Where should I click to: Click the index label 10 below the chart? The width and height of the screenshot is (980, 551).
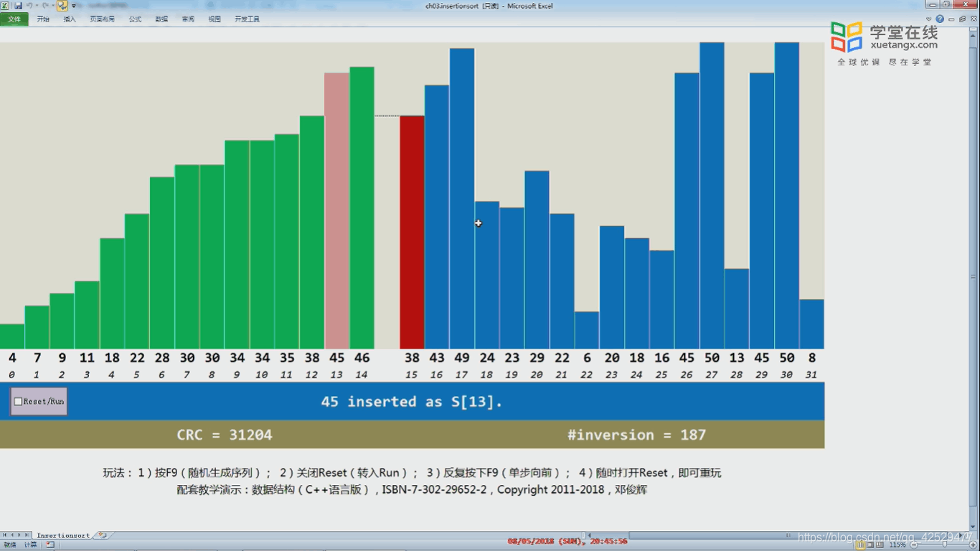pos(262,375)
